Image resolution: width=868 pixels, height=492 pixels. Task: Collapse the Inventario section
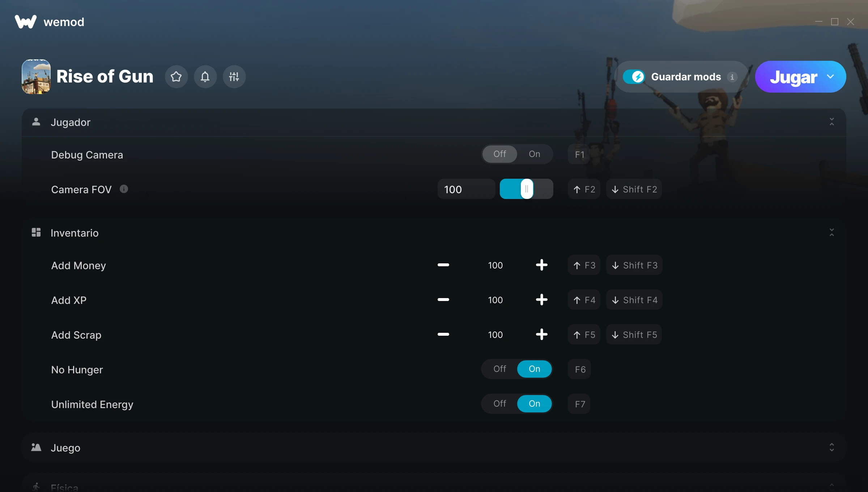point(831,233)
